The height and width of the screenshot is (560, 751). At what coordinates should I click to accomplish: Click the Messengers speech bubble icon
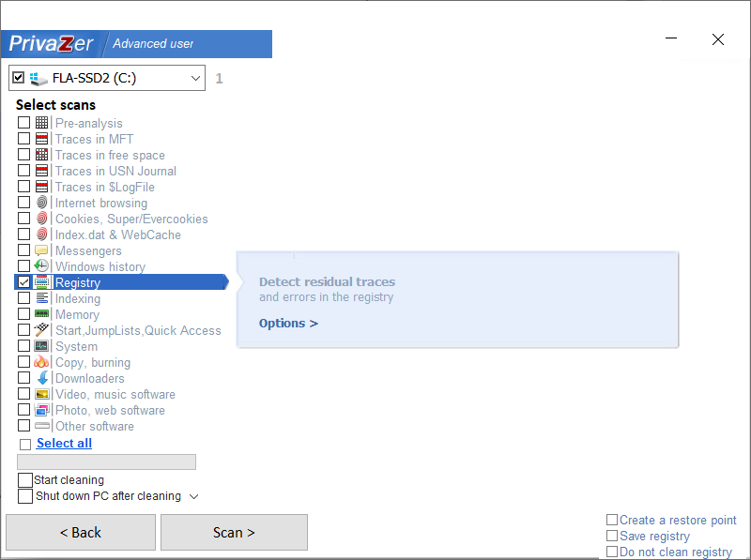click(41, 250)
